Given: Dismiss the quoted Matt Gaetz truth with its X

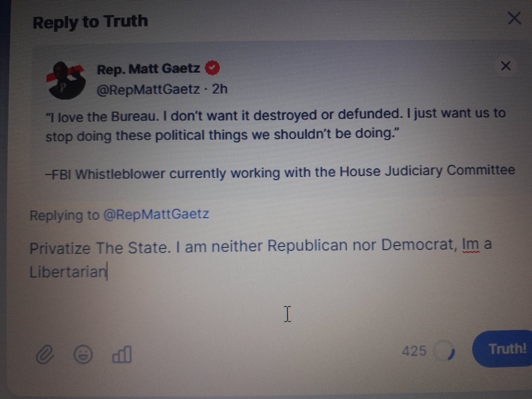Looking at the screenshot, I should [506, 66].
